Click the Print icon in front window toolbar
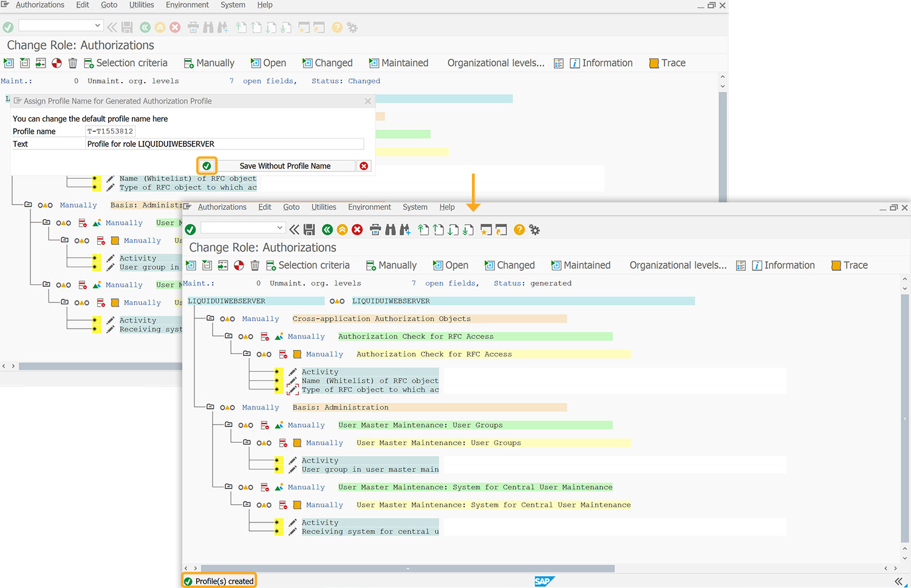 click(x=375, y=230)
